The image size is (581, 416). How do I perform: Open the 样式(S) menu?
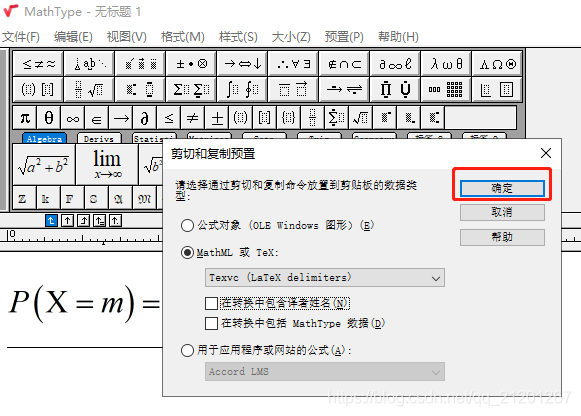pos(238,37)
